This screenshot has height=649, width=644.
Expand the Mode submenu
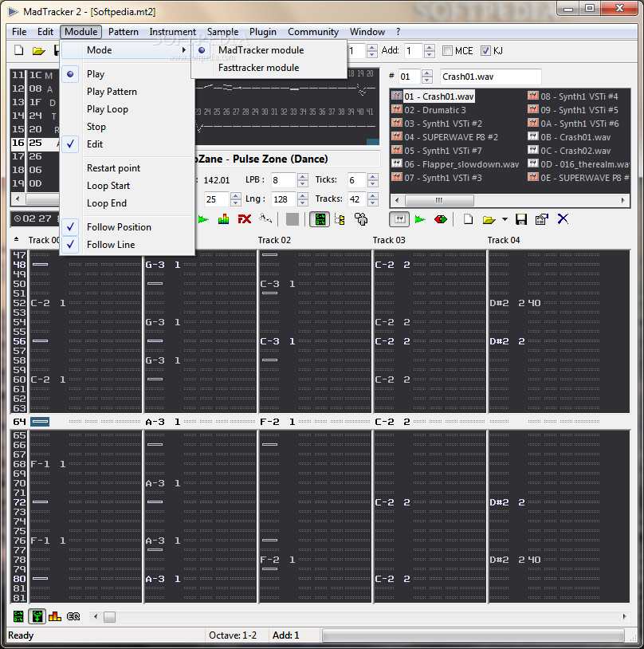(127, 50)
